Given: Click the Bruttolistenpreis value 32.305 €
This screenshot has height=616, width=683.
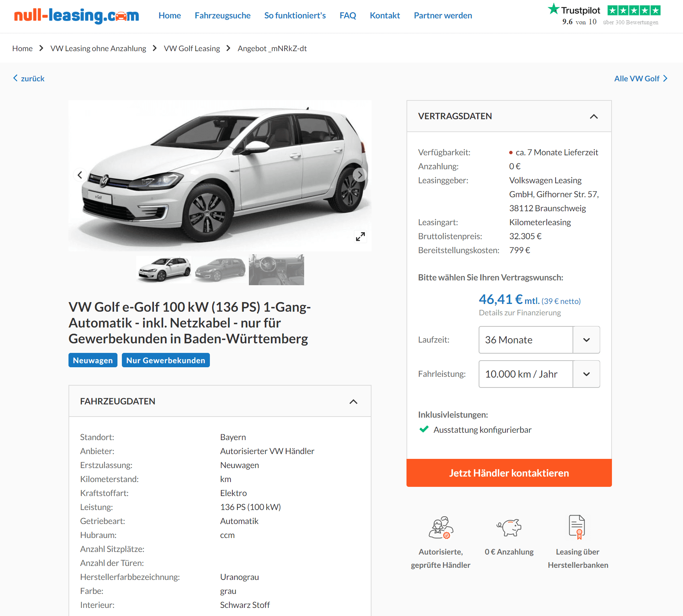Looking at the screenshot, I should pos(525,236).
